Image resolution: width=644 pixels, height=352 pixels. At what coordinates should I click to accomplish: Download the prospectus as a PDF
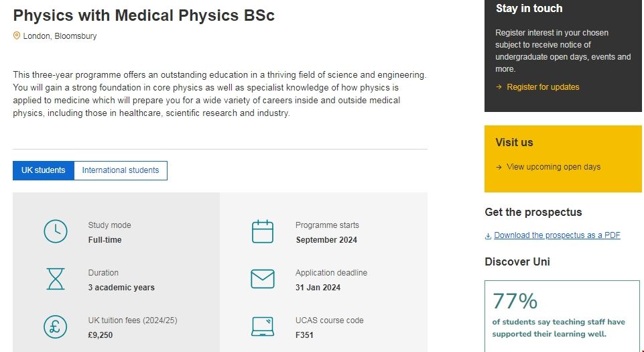[557, 235]
